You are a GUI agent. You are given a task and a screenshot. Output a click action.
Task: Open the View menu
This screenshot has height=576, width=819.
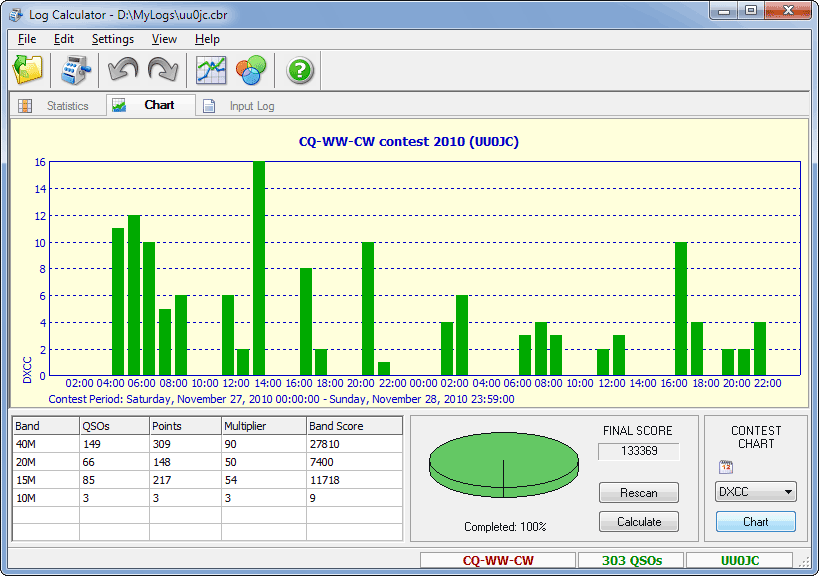tap(164, 39)
